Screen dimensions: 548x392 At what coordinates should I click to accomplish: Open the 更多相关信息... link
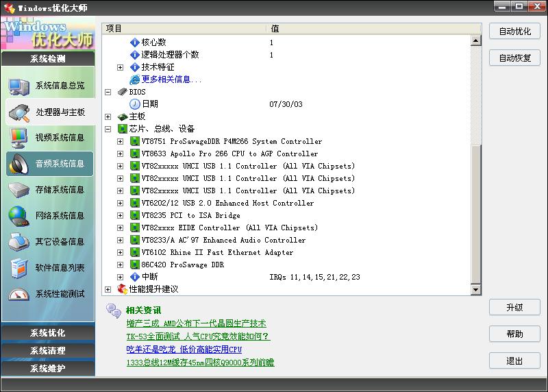click(x=171, y=79)
